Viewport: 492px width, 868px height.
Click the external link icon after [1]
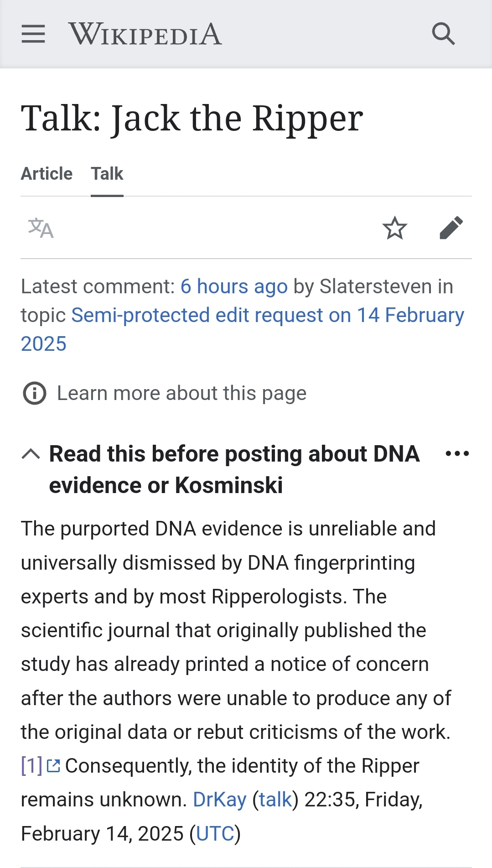click(54, 766)
